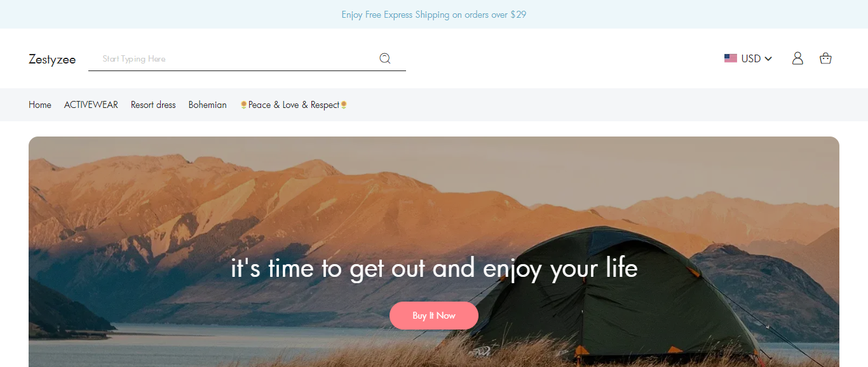Click the US flag icon

click(731, 58)
